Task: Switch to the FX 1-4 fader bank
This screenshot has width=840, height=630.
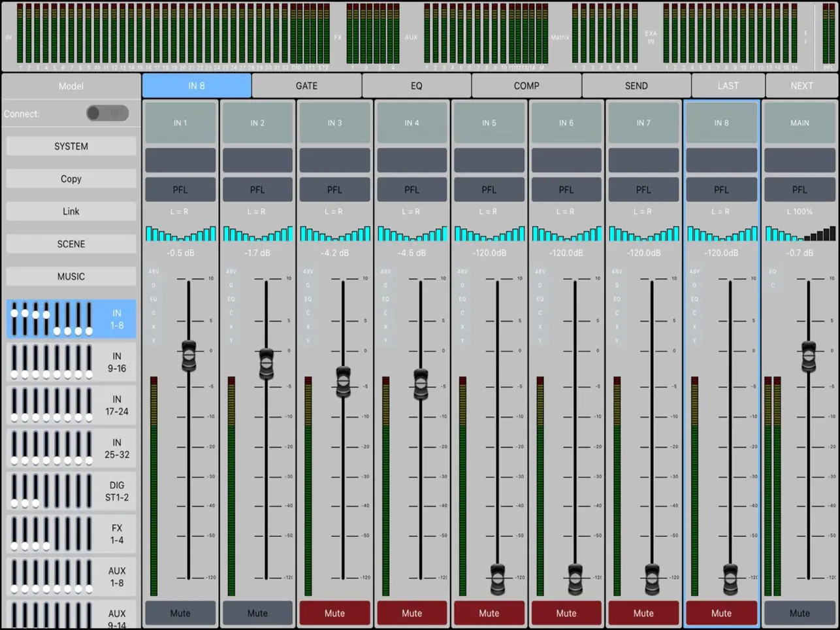Action: [x=71, y=534]
